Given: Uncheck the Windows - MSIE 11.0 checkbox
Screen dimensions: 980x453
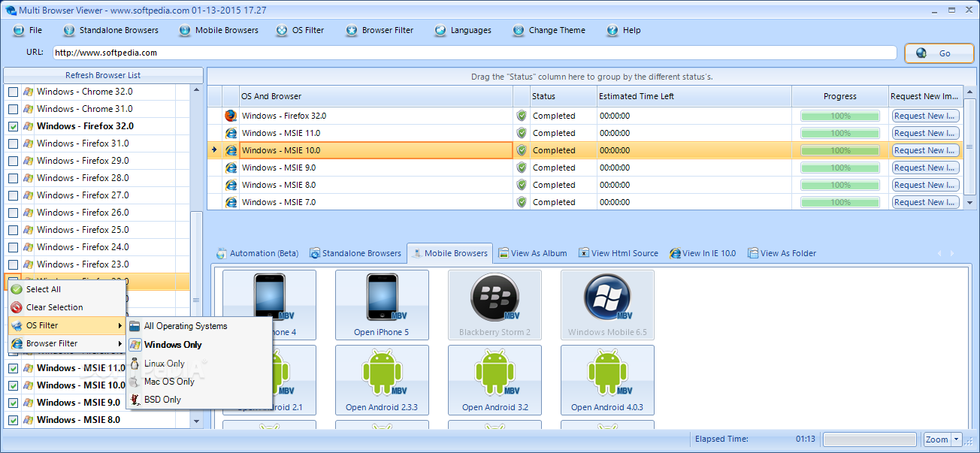Looking at the screenshot, I should (x=13, y=368).
